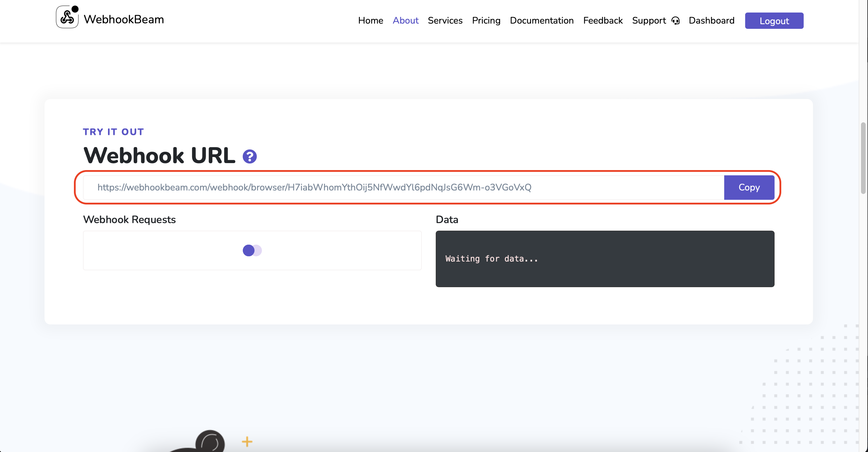
Task: Click the loading spinner under Webhook Requests
Action: point(252,250)
